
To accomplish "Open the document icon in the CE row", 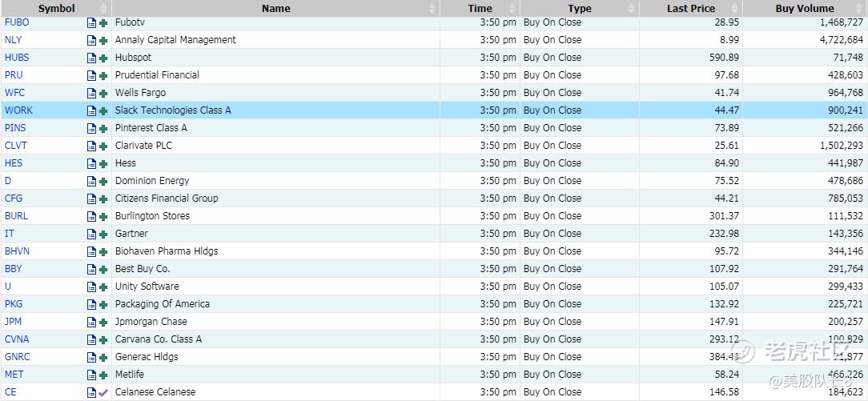I will coord(91,393).
